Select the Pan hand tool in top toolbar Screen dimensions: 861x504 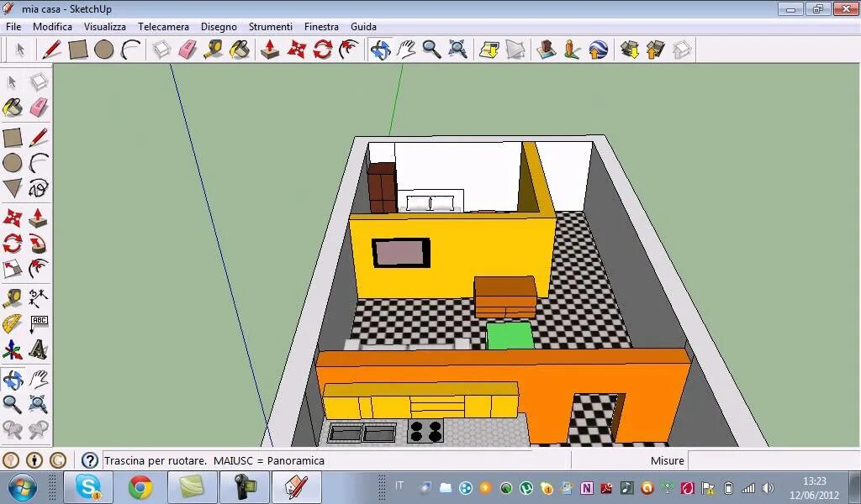406,50
